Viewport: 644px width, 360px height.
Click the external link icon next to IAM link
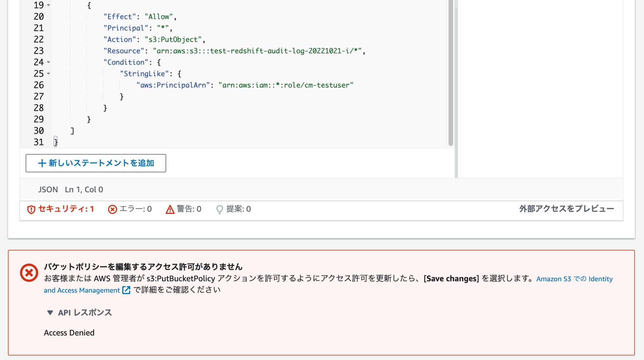coord(127,290)
